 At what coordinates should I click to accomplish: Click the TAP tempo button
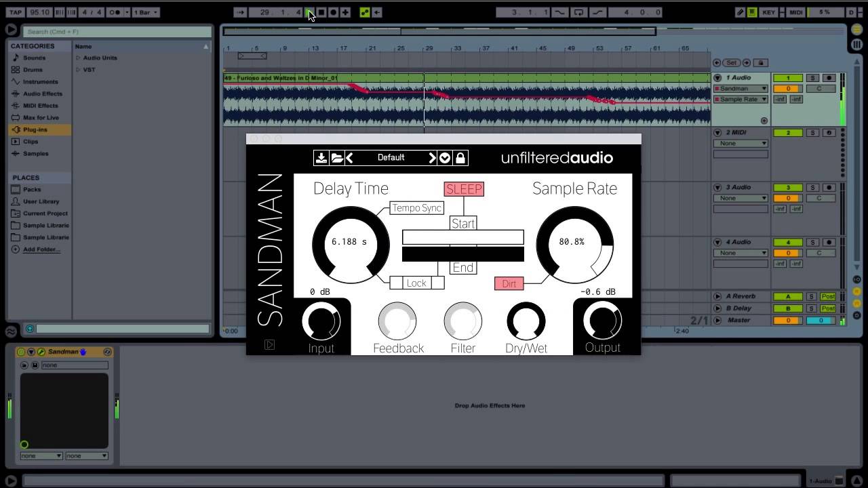[x=15, y=12]
